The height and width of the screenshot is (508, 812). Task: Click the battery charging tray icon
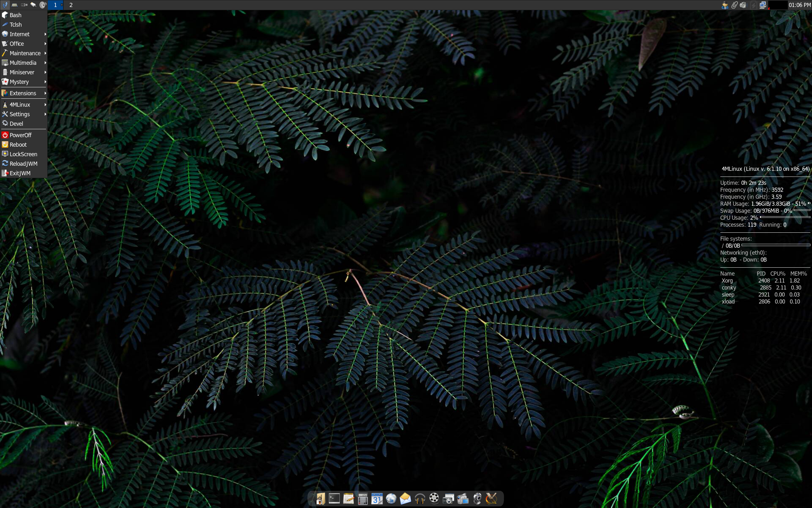753,5
